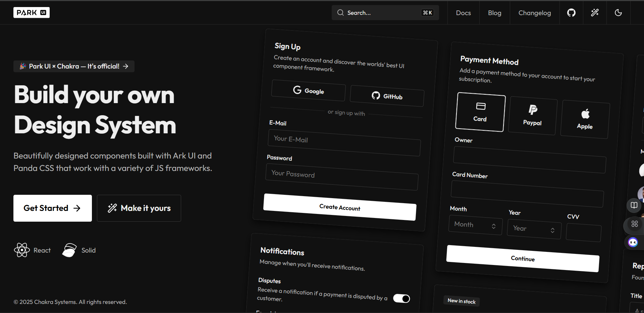Open the magic wand theme customizer icon
The height and width of the screenshot is (313, 644).
tap(595, 13)
